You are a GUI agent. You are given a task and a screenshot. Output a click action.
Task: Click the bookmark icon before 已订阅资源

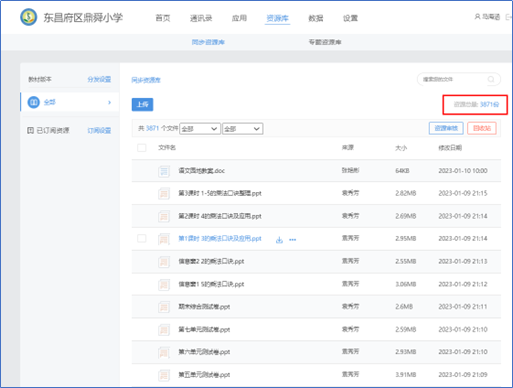[x=30, y=130]
